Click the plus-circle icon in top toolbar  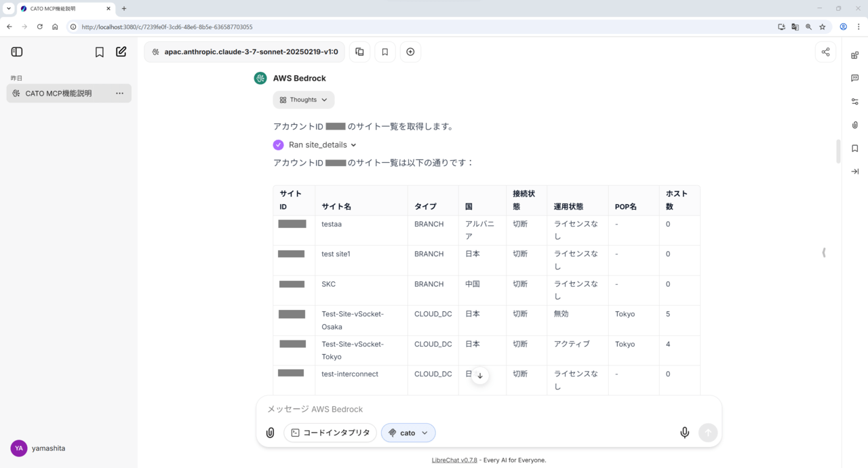tap(410, 52)
